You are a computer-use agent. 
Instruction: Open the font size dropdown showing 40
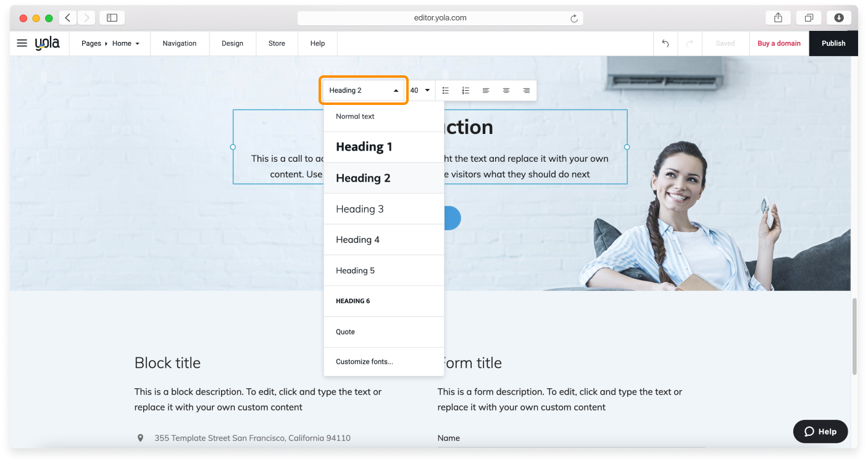tap(419, 90)
